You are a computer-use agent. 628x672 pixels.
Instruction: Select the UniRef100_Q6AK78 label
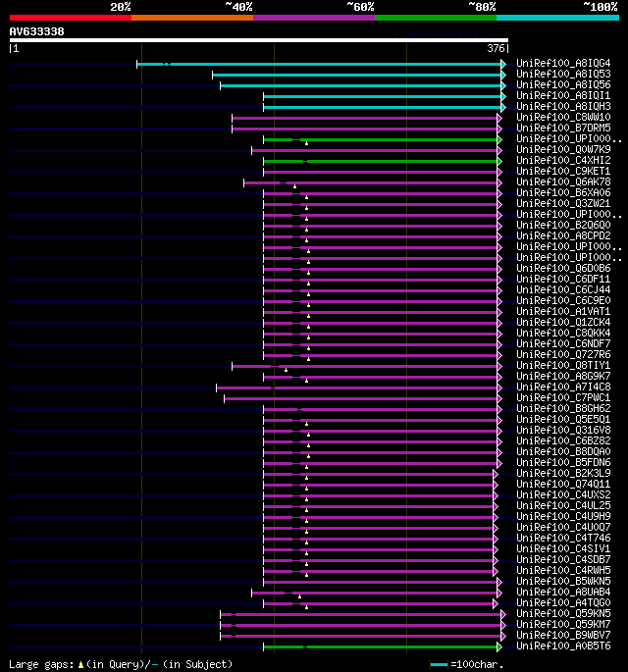tap(563, 182)
